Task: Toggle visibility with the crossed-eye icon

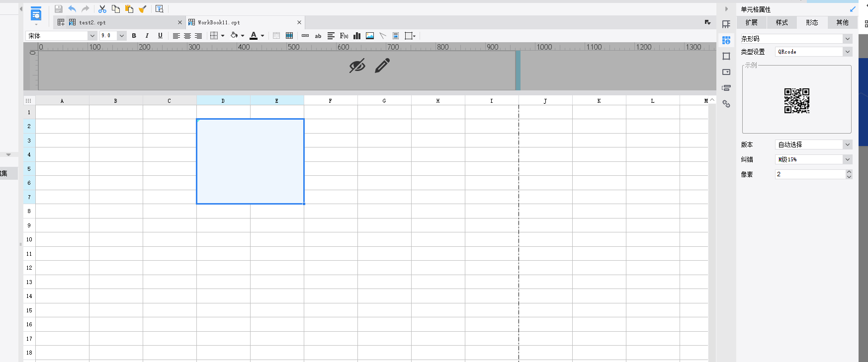Action: point(357,66)
